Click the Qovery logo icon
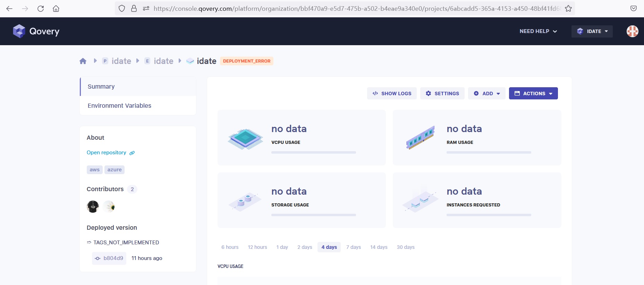The width and height of the screenshot is (644, 285). pos(19,31)
